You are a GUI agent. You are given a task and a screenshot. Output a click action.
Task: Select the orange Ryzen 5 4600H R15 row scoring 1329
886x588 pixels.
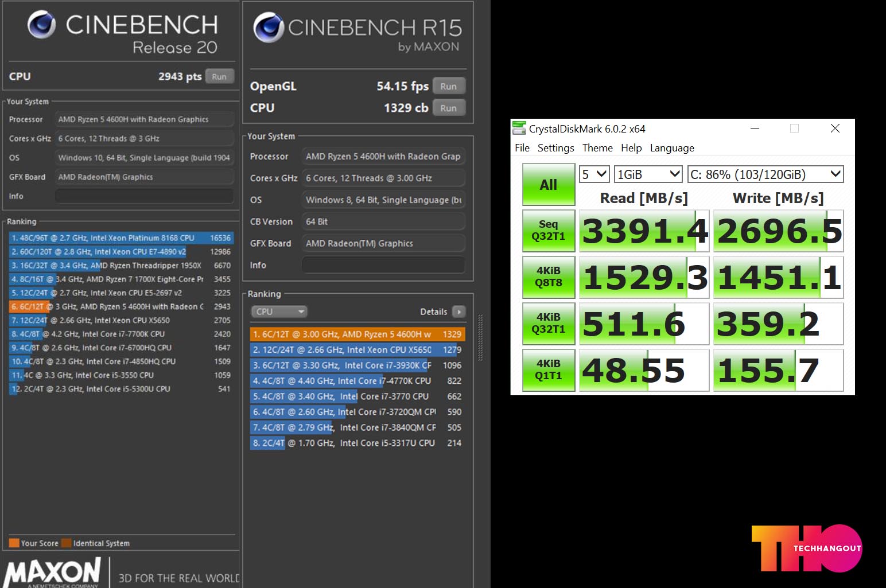(357, 334)
